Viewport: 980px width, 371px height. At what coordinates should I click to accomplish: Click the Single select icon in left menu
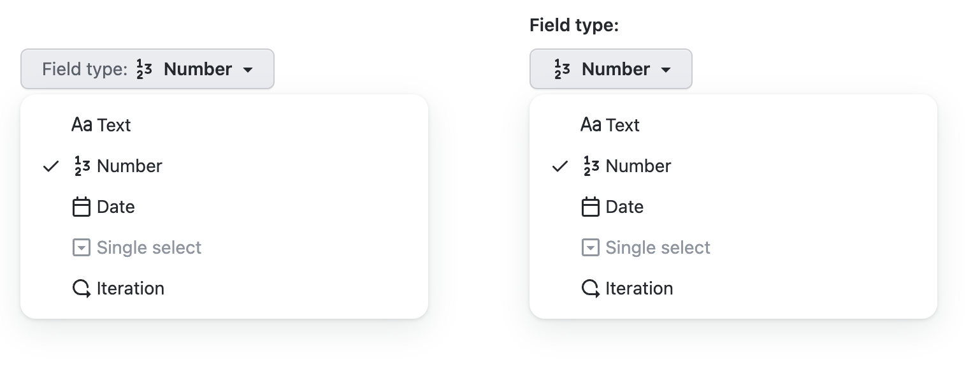(x=82, y=248)
